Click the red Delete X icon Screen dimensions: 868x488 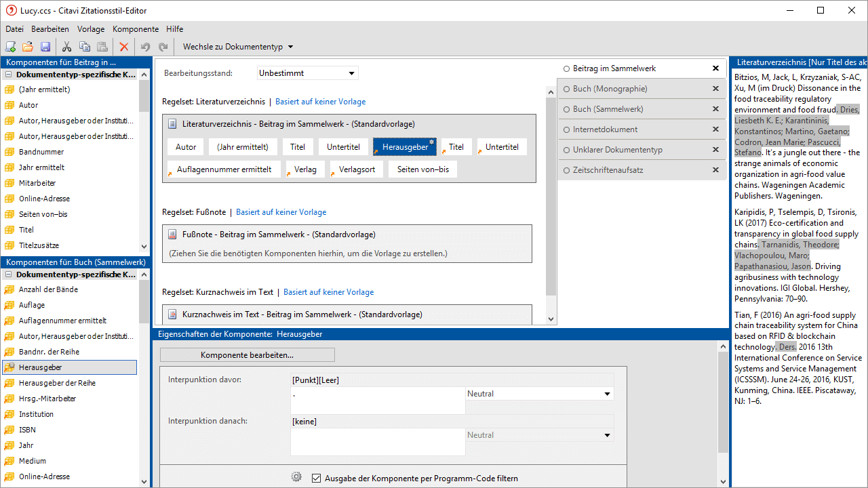click(x=124, y=47)
